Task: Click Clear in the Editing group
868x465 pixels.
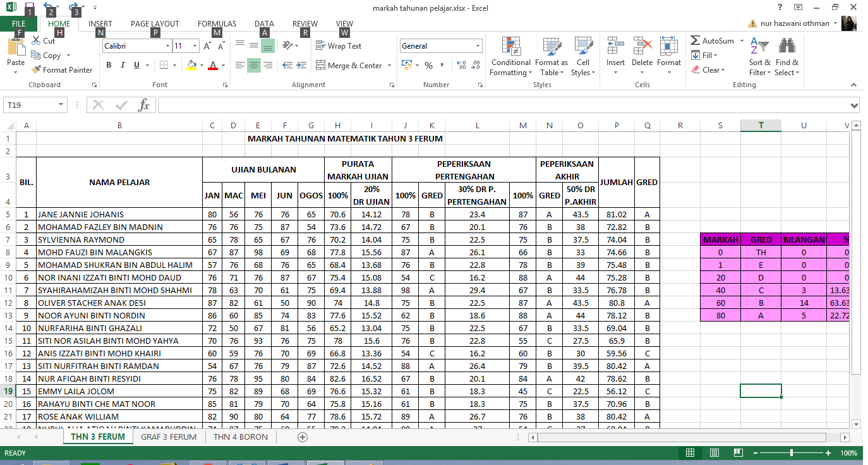Action: 709,69
